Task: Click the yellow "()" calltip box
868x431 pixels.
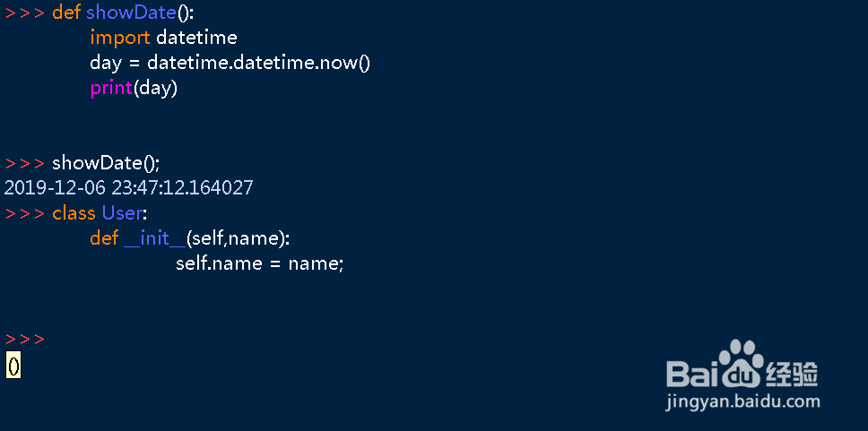Action: [13, 366]
